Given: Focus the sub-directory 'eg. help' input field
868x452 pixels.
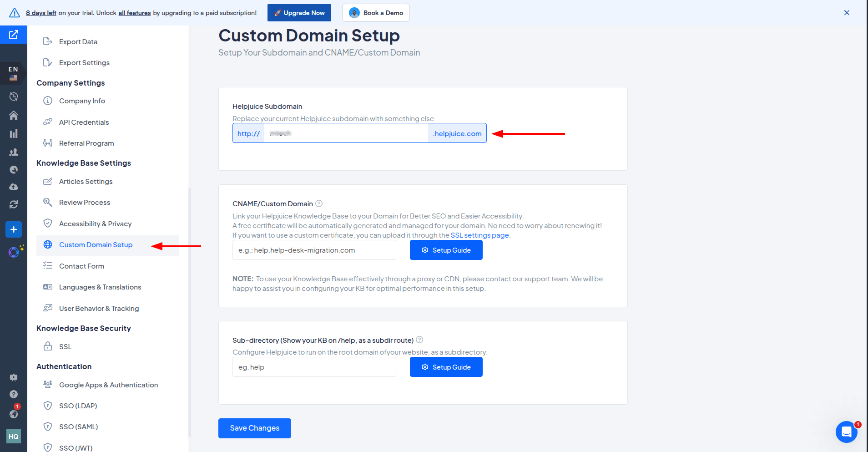Looking at the screenshot, I should click(x=314, y=367).
